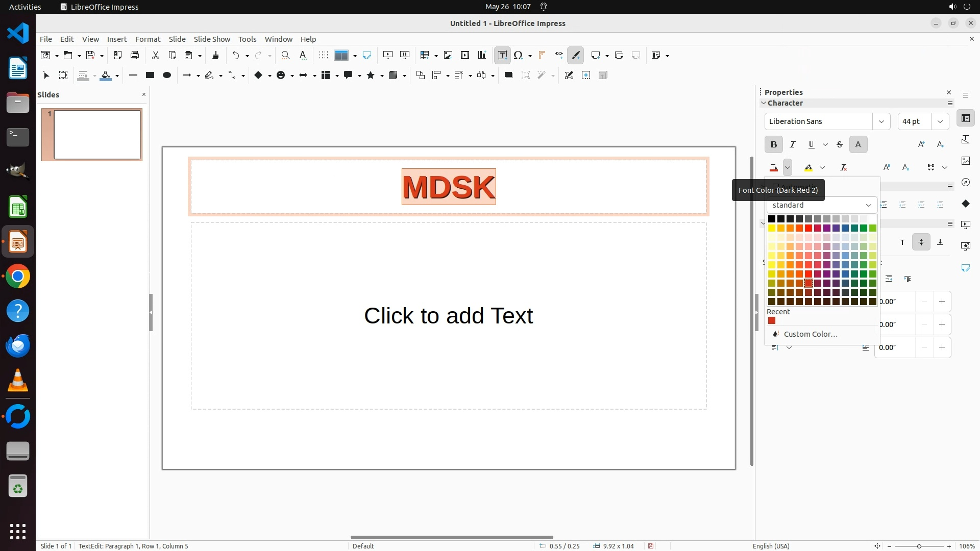Click the Print toolbar icon
Screen dimensions: 980x551
pos(135,55)
